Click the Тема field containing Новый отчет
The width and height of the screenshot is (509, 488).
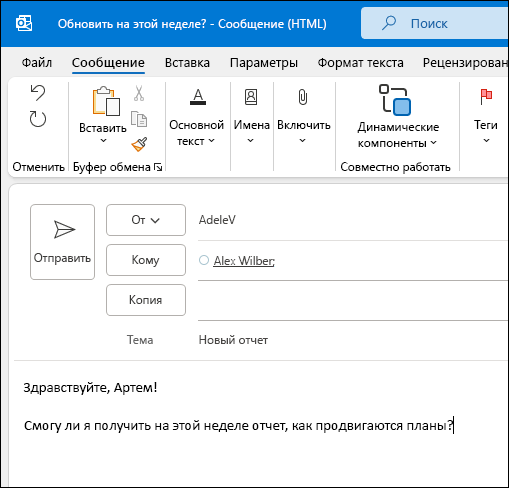click(353, 340)
